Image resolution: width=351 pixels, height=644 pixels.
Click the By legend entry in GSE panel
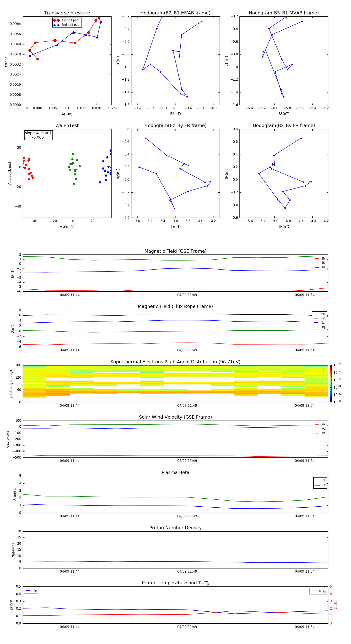(320, 263)
